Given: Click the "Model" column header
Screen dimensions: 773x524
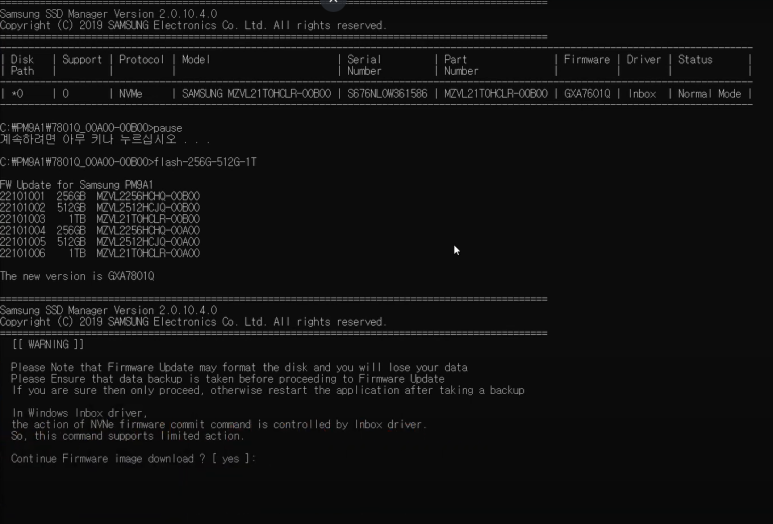Looking at the screenshot, I should pos(196,60).
